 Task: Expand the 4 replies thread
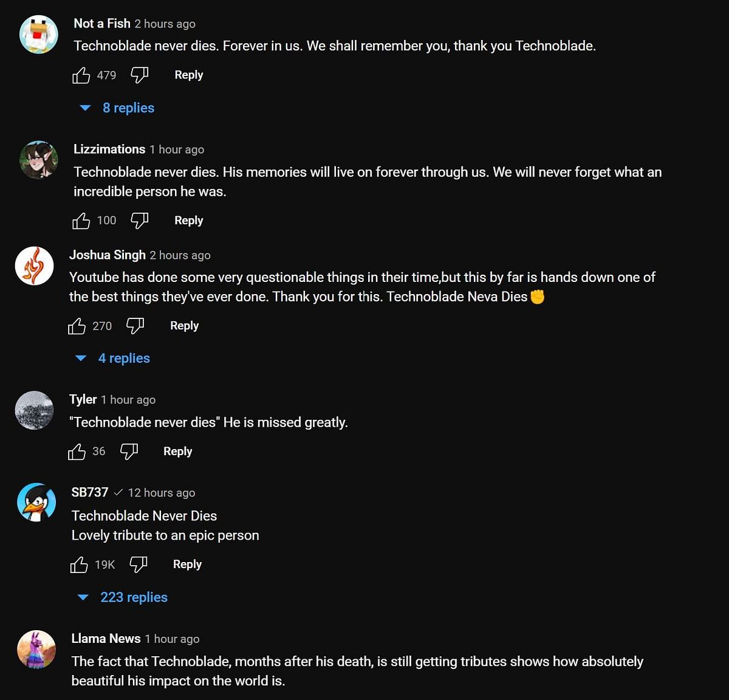click(124, 359)
